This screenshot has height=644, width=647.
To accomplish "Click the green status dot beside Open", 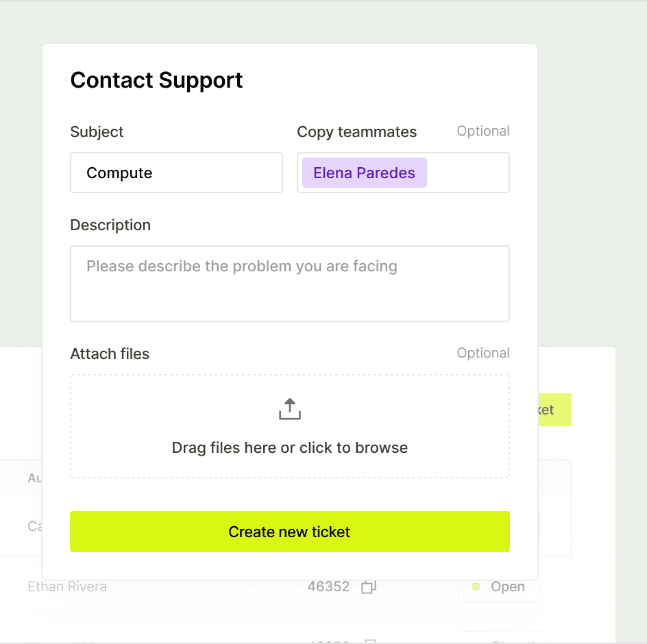I will (476, 586).
